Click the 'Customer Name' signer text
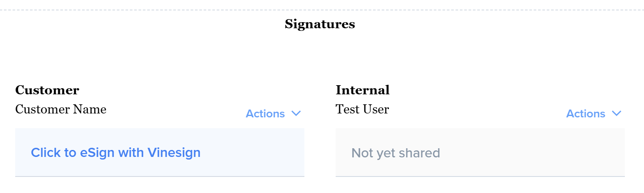644x193 pixels. (61, 109)
